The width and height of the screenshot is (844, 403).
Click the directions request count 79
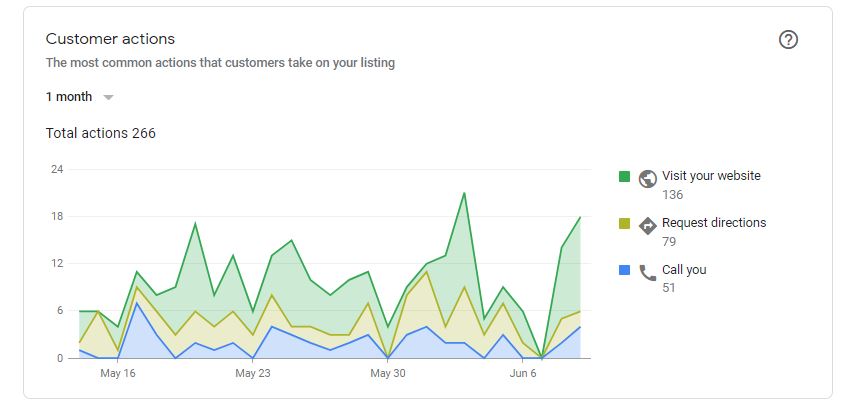coord(669,242)
